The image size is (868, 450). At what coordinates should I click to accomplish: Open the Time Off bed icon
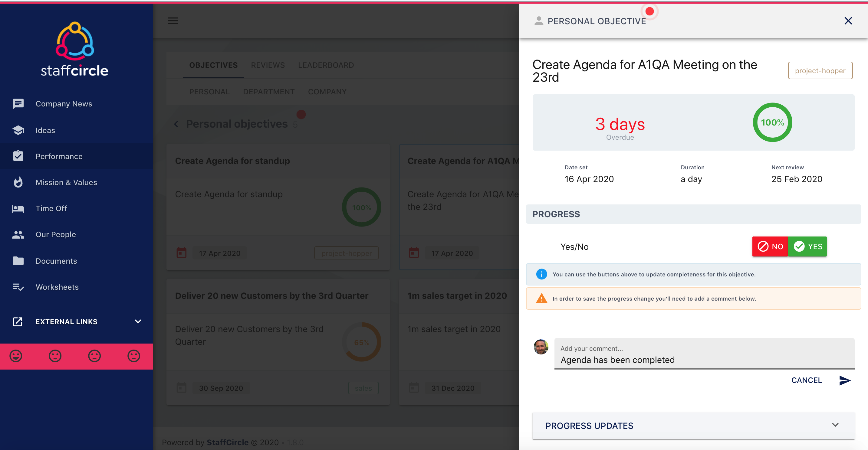(x=18, y=208)
